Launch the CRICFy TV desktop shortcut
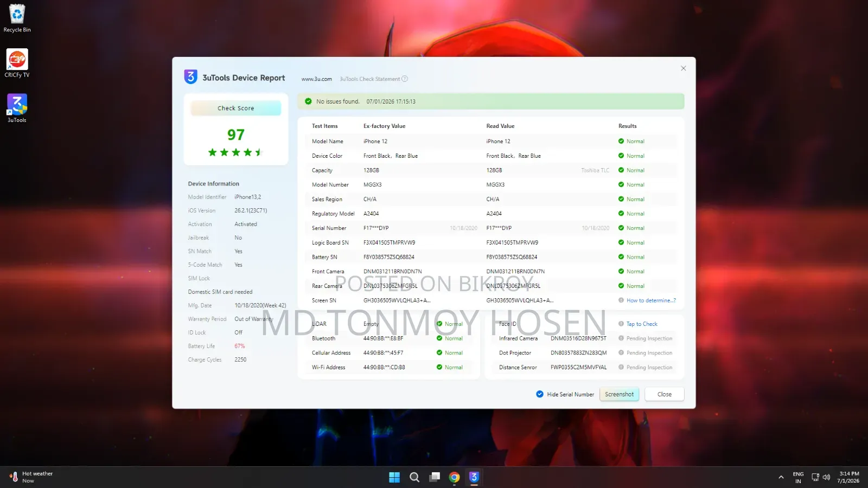The width and height of the screenshot is (868, 488). 17,63
